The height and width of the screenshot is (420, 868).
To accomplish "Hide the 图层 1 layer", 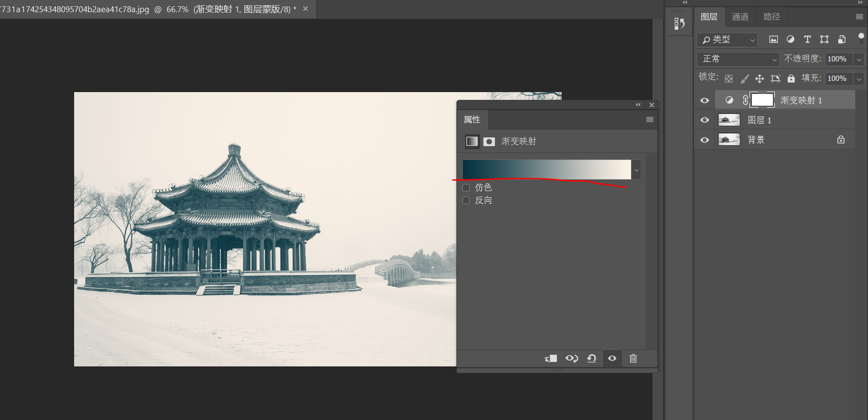I will [x=705, y=120].
